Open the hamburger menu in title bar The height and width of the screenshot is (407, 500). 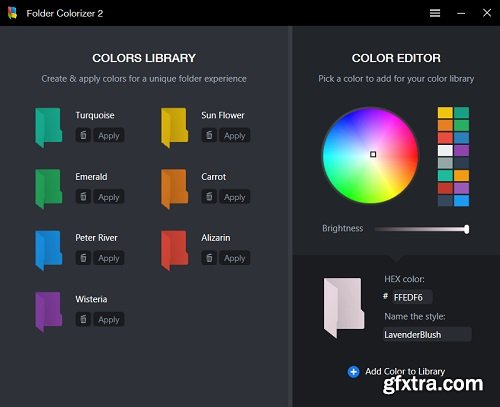point(435,13)
